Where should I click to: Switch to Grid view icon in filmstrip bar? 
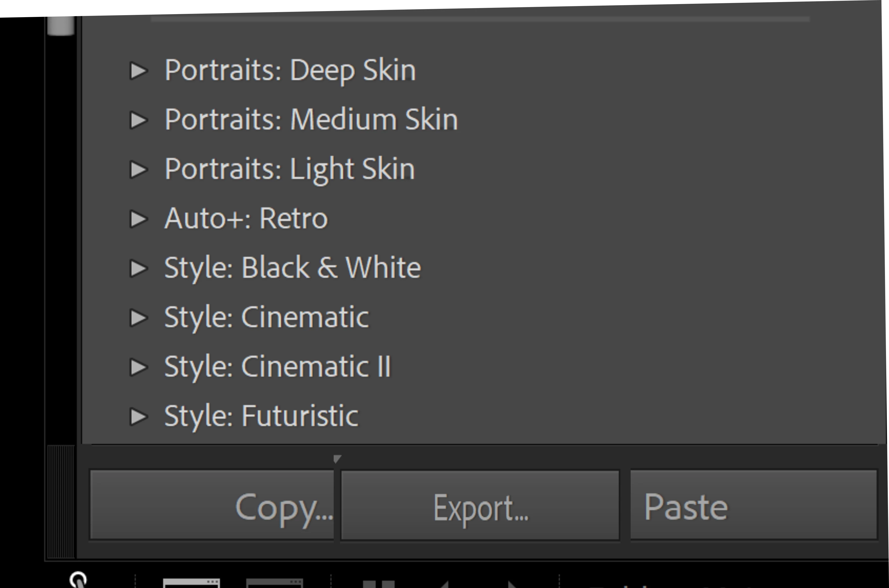tap(379, 584)
